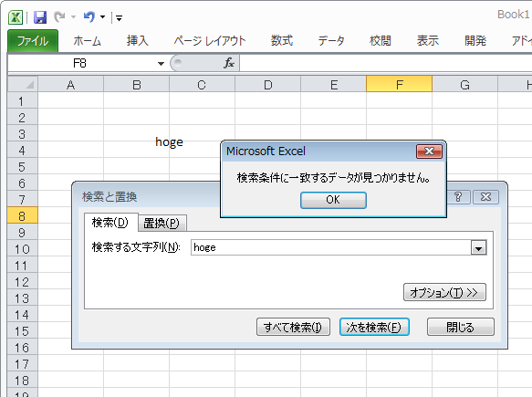Viewport: 532px width, 397px height.
Task: Open the 校閲 ribbon tab
Action: click(x=380, y=41)
